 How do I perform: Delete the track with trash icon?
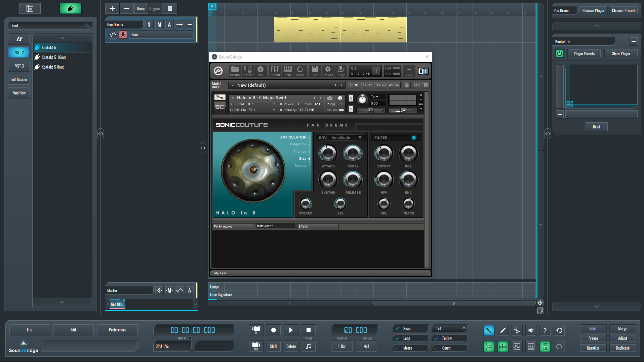pos(170,8)
